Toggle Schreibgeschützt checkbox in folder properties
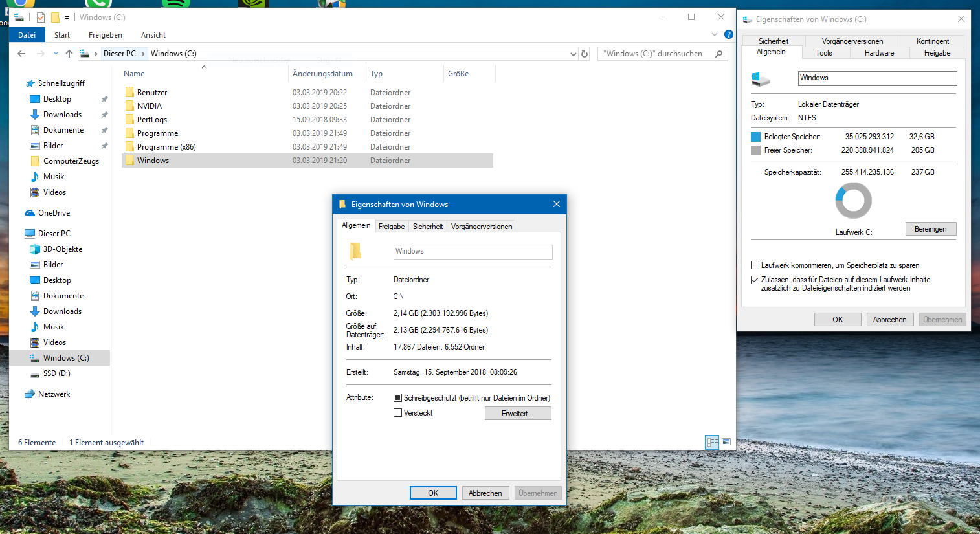Image resolution: width=980 pixels, height=534 pixels. click(398, 398)
